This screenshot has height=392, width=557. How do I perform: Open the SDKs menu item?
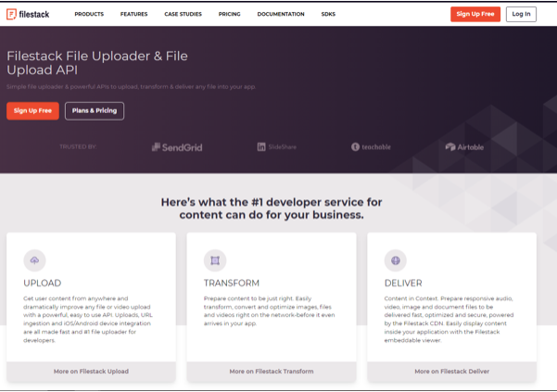coord(328,14)
